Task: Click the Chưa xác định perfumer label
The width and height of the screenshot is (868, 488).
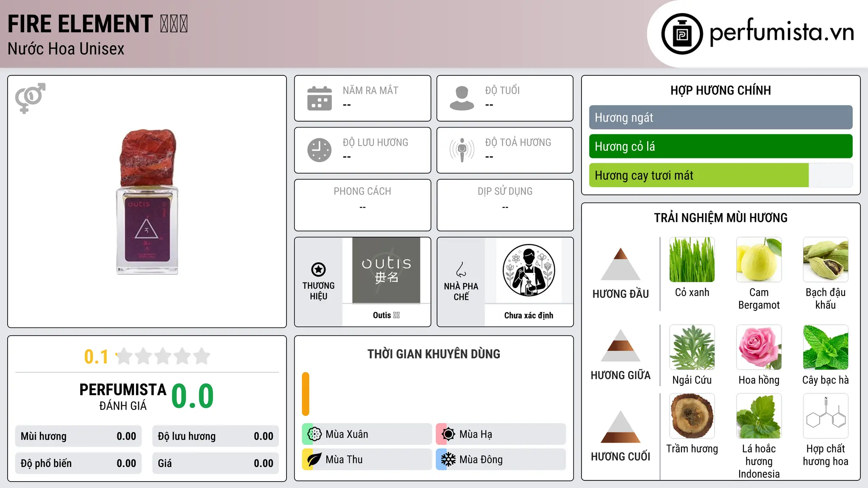Action: pos(529,315)
